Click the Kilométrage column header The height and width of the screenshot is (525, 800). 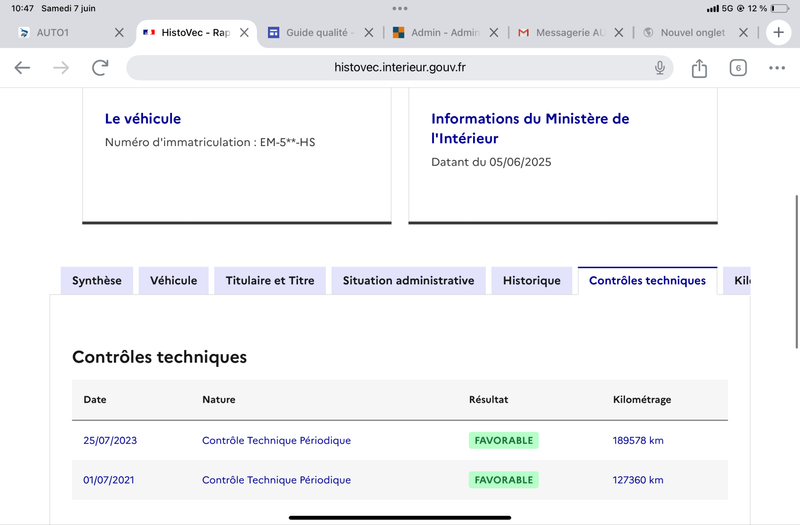(642, 399)
